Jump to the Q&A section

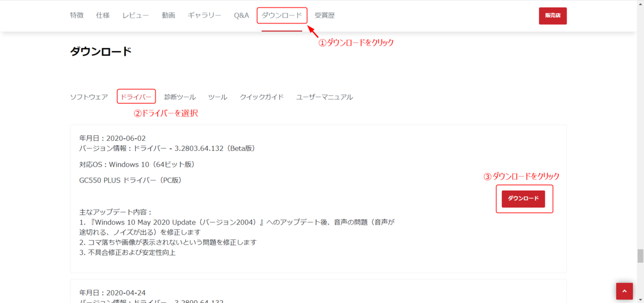241,16
